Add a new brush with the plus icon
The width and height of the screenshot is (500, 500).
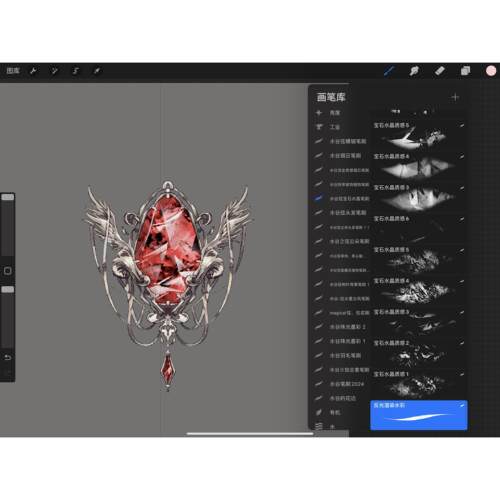click(455, 97)
